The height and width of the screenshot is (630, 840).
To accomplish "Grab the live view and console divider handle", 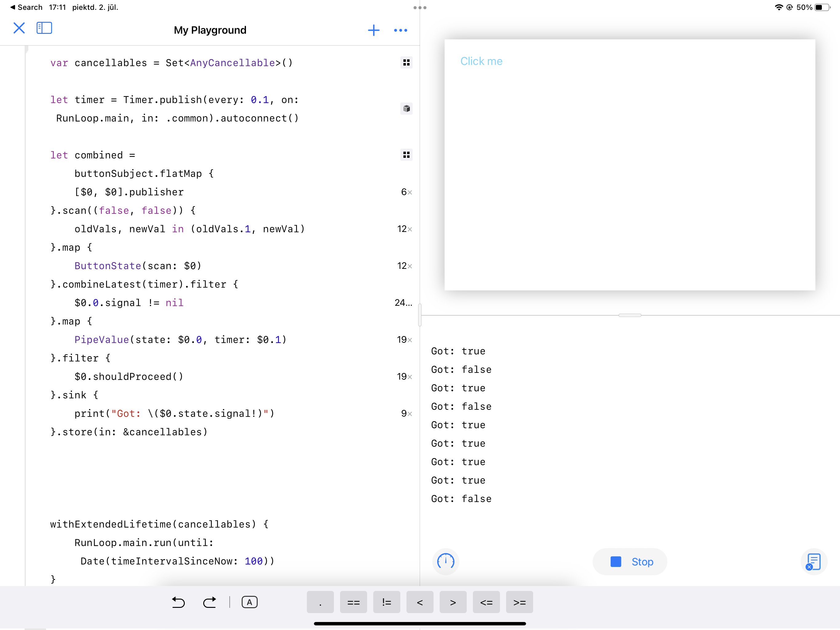I will 630,315.
